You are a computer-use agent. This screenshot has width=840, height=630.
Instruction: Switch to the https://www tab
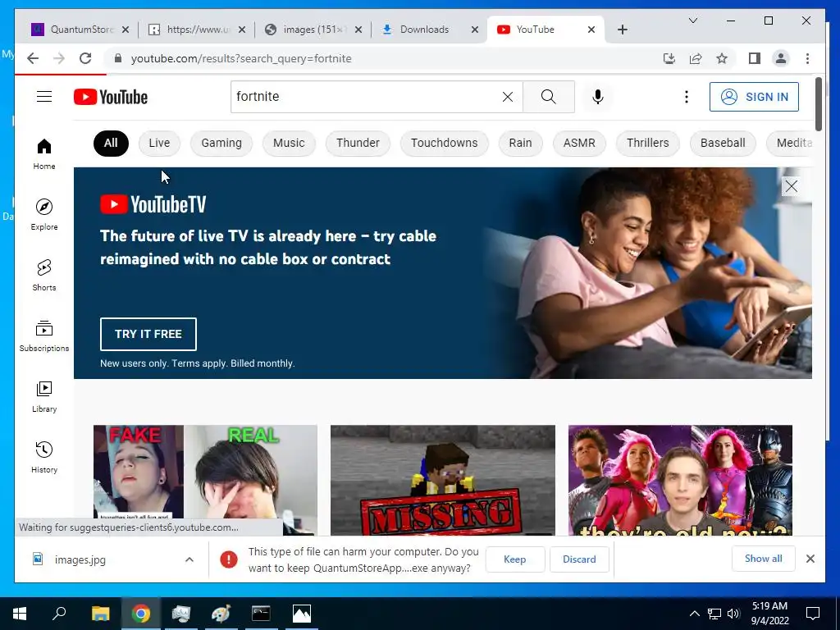pos(197,30)
